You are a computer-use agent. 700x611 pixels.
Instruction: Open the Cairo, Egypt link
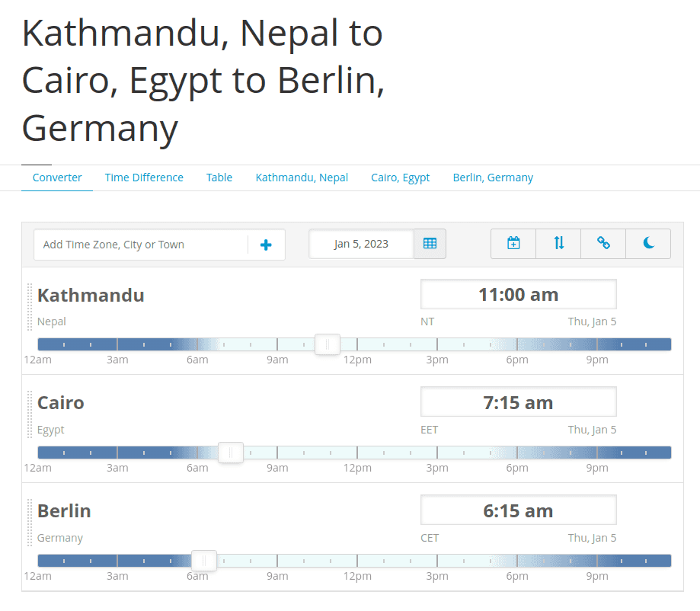click(x=401, y=178)
